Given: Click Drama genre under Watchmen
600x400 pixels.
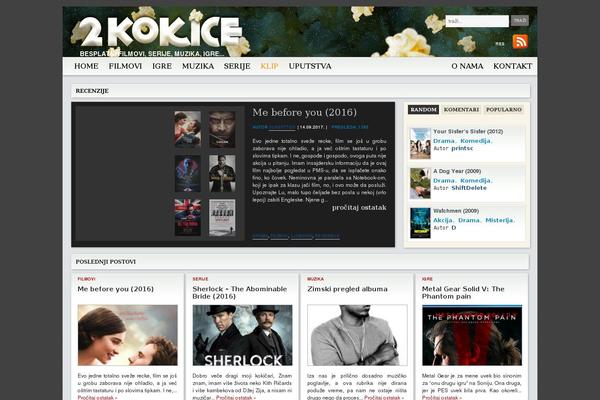Looking at the screenshot, I should coord(469,220).
